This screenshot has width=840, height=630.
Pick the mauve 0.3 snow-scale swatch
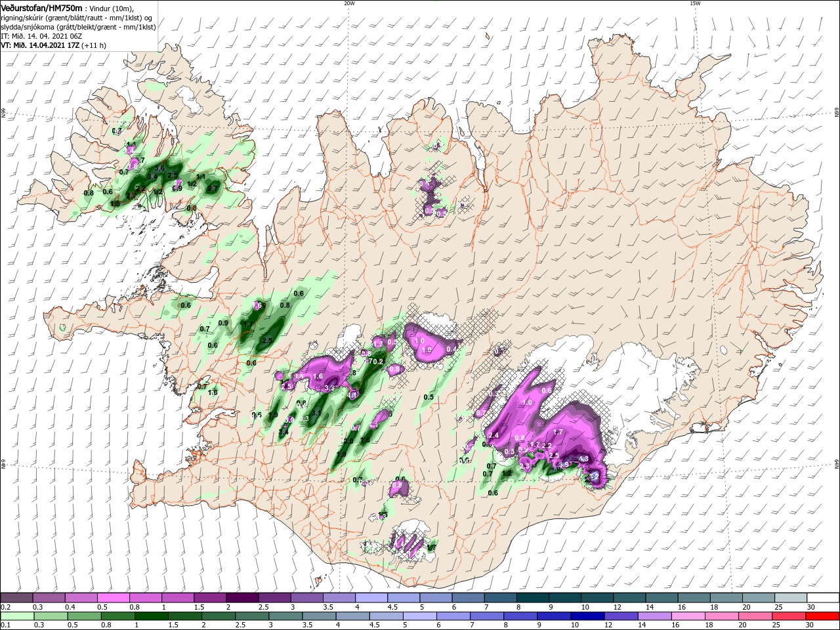[x=49, y=597]
